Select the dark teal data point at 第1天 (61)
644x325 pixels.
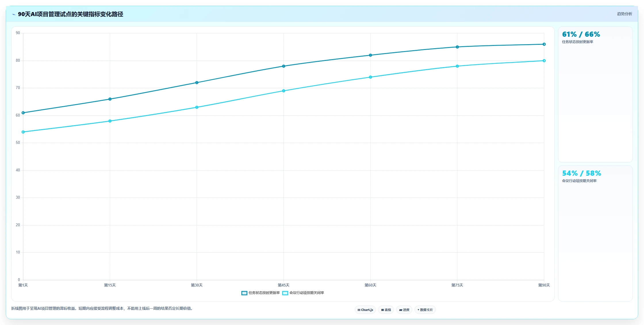23,113
